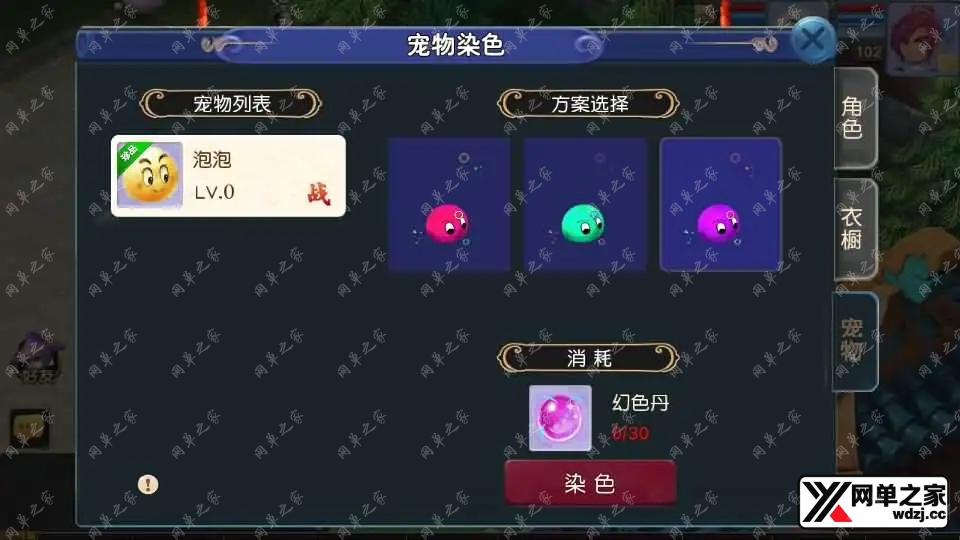Click the 泡泡 pet avatar icon
The height and width of the screenshot is (540, 960).
(150, 176)
